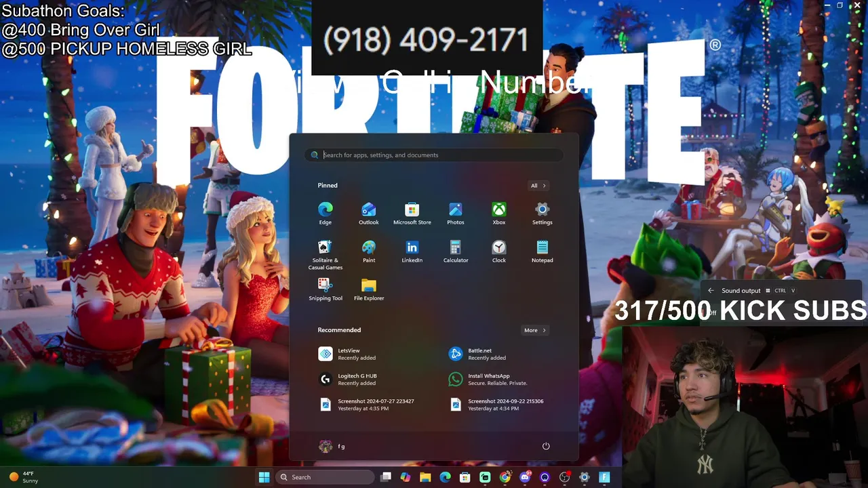The height and width of the screenshot is (488, 868).
Task: Open the Settings gear on the taskbar
Action: tap(585, 477)
